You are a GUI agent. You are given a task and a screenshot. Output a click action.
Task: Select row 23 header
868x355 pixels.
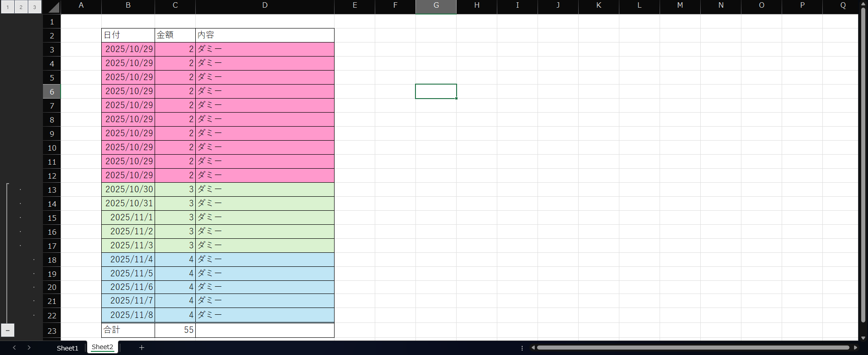click(x=52, y=331)
